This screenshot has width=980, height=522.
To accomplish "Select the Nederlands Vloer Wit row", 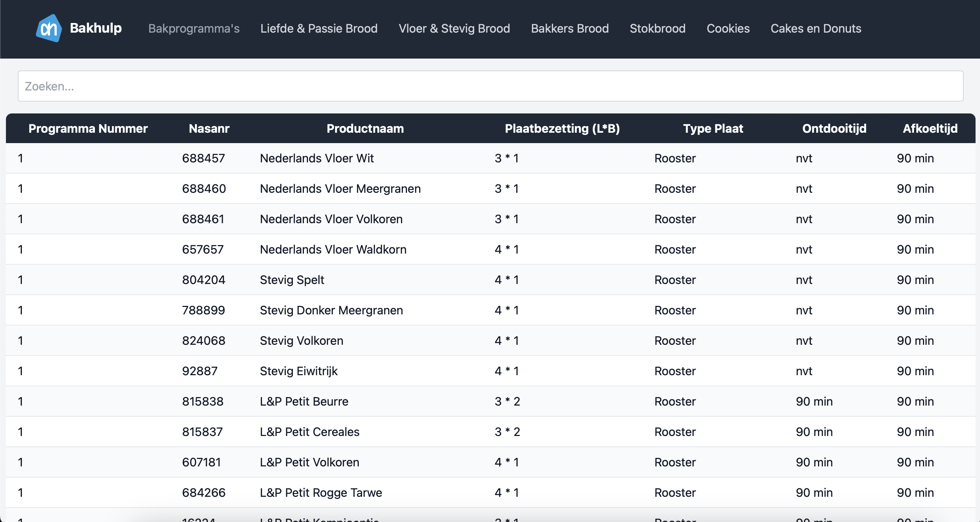I will (x=490, y=158).
